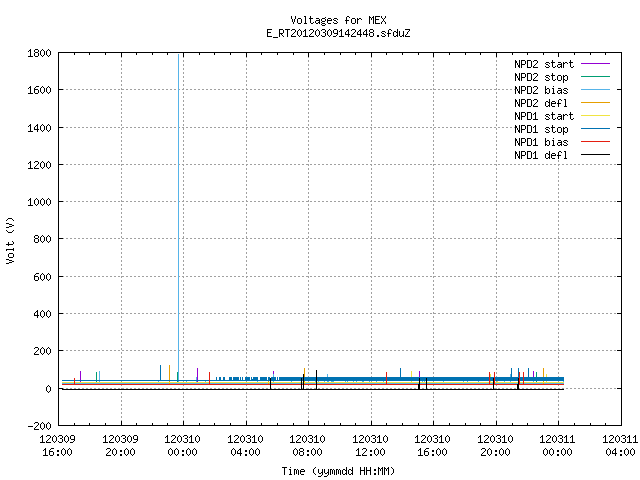Click the y-axis tick value 1800

[39, 53]
